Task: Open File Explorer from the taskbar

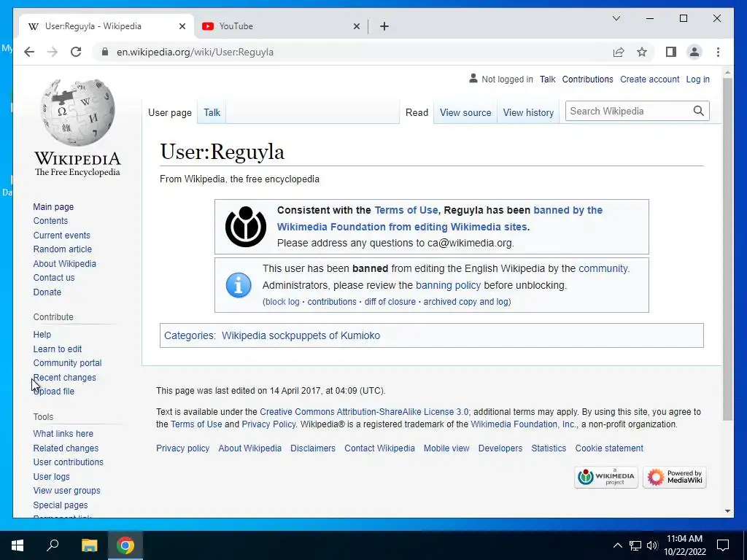Action: (89, 545)
